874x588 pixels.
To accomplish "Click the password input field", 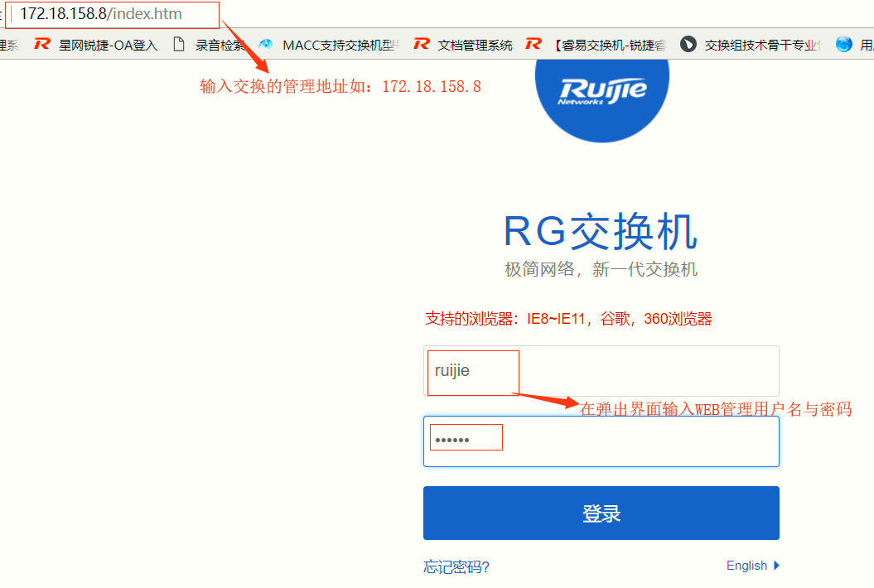I will click(601, 441).
